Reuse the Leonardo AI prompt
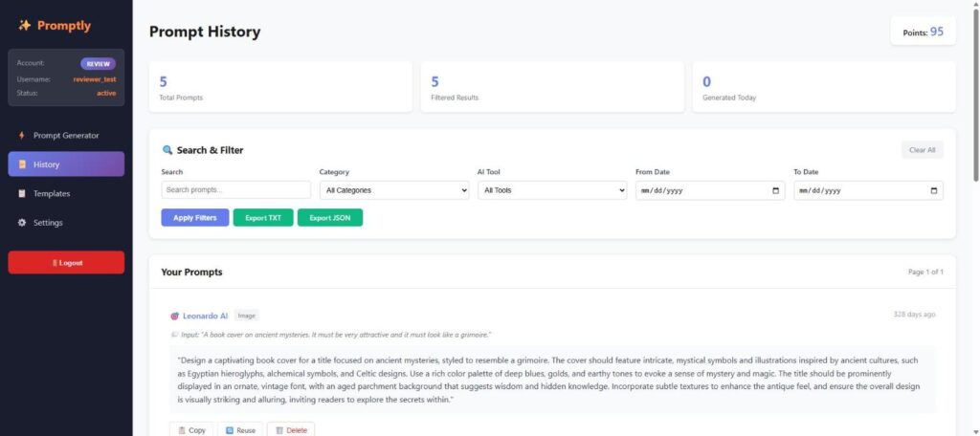Image resolution: width=980 pixels, height=436 pixels. (x=240, y=429)
